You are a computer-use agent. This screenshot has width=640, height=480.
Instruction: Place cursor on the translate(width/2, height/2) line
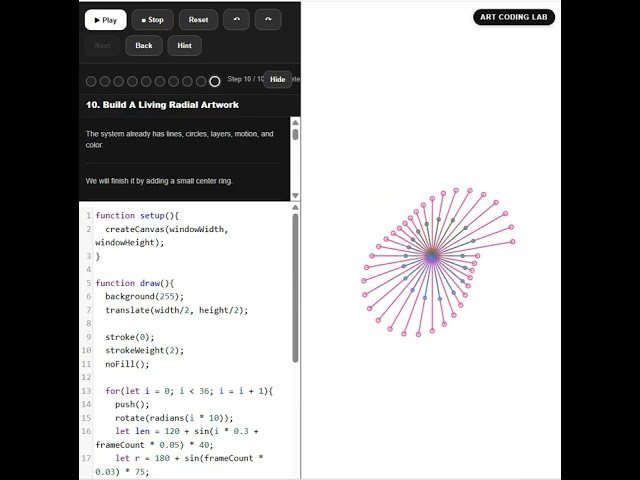click(176, 310)
